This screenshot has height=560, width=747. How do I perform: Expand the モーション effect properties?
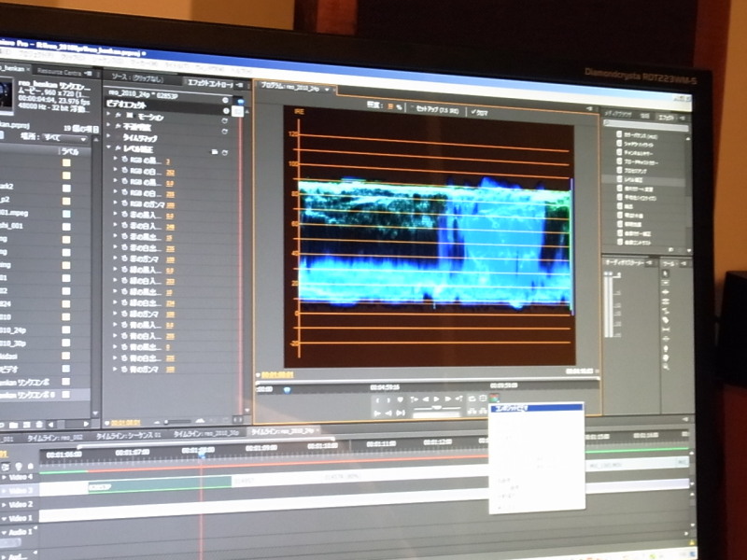coord(109,114)
